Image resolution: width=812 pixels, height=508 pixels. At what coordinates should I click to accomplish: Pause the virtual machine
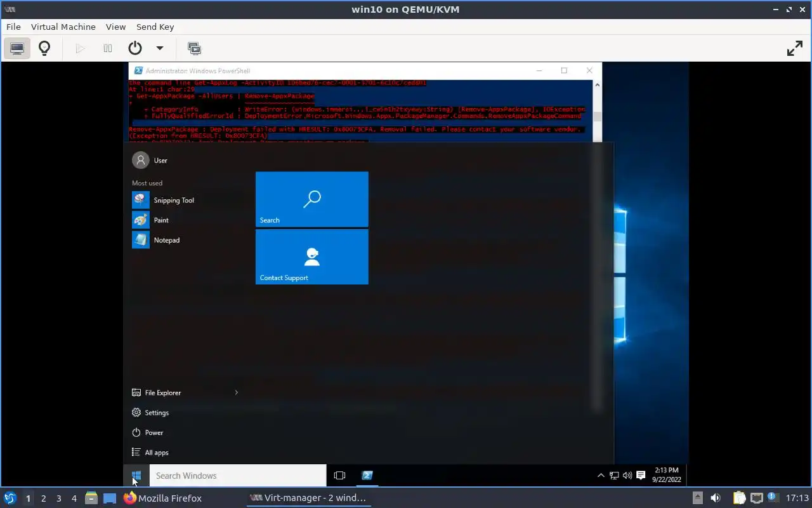108,48
